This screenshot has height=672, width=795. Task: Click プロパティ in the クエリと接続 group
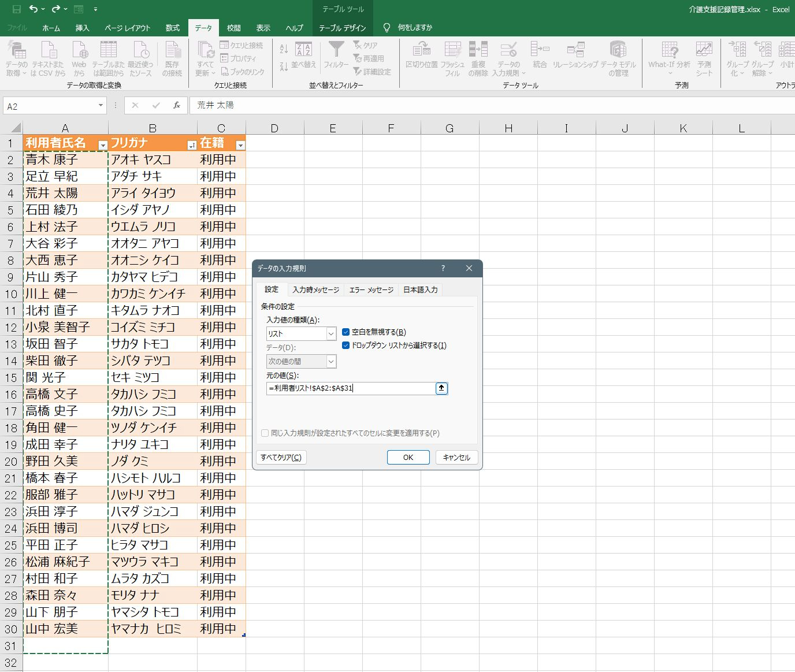[x=238, y=58]
